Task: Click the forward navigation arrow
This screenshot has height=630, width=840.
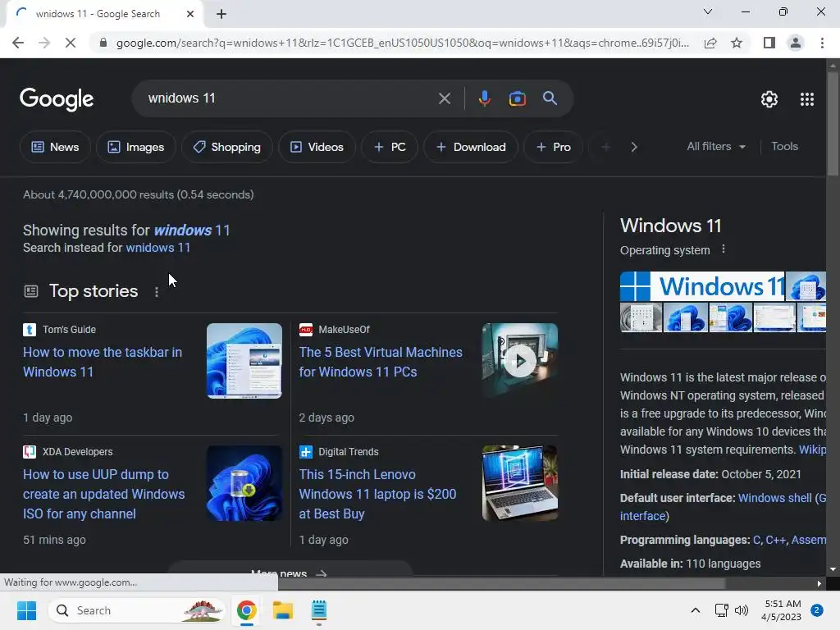Action: click(44, 43)
